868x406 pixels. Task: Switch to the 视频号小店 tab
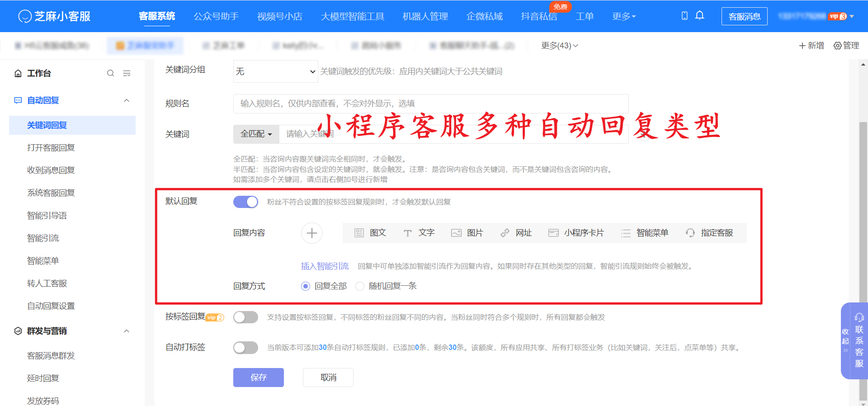tap(280, 16)
